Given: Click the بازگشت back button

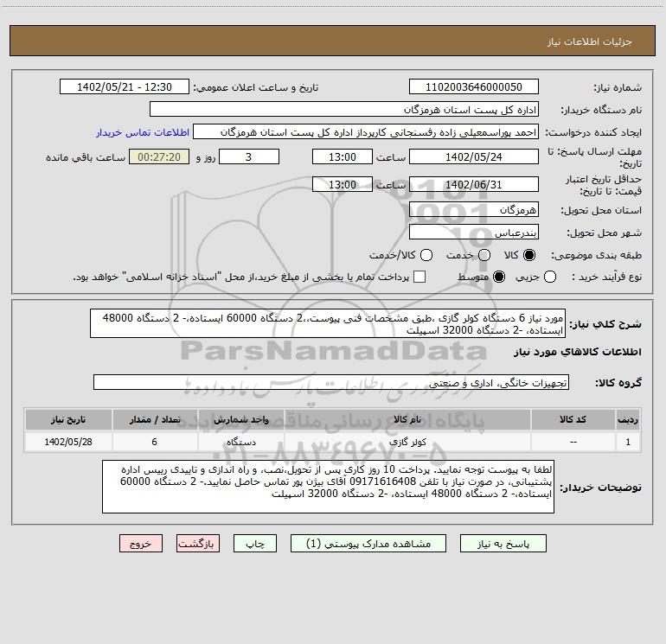Looking at the screenshot, I should click(x=198, y=544).
